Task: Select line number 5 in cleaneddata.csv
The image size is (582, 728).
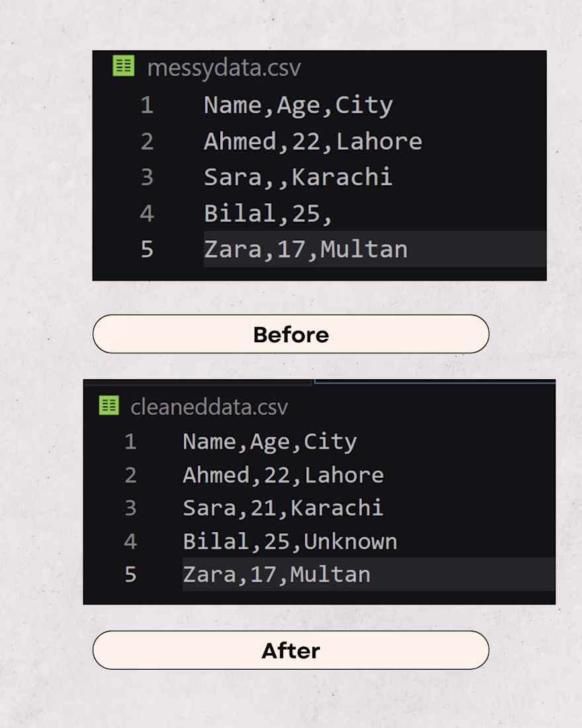Action: (130, 574)
